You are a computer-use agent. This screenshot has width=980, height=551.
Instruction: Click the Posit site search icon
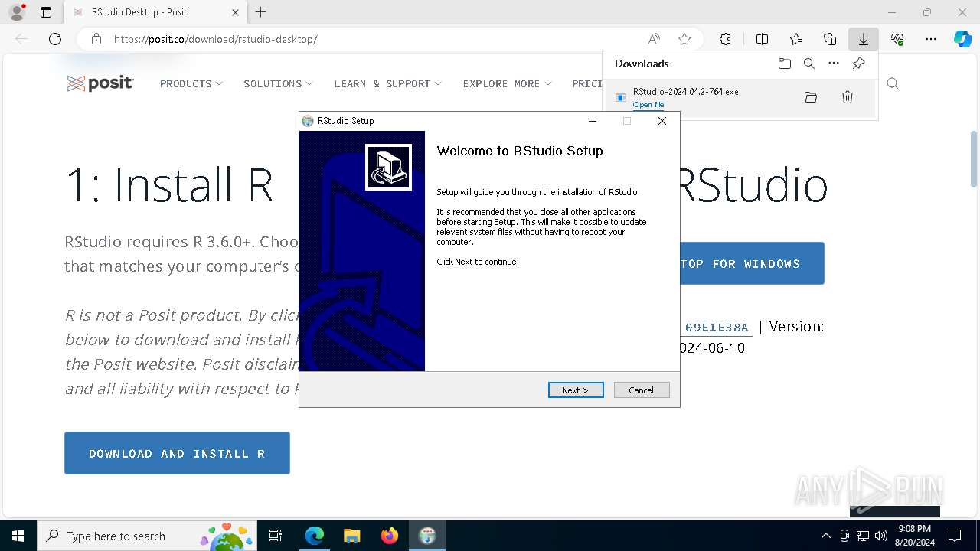893,83
